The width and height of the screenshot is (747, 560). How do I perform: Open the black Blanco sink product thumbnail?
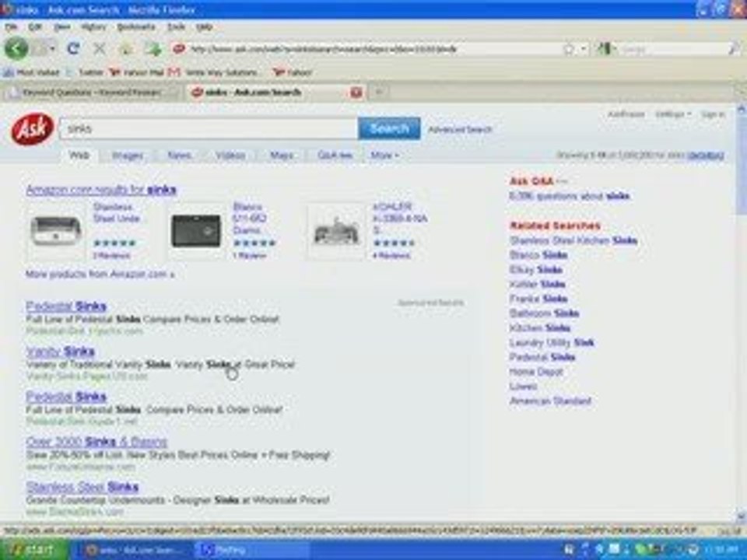196,230
